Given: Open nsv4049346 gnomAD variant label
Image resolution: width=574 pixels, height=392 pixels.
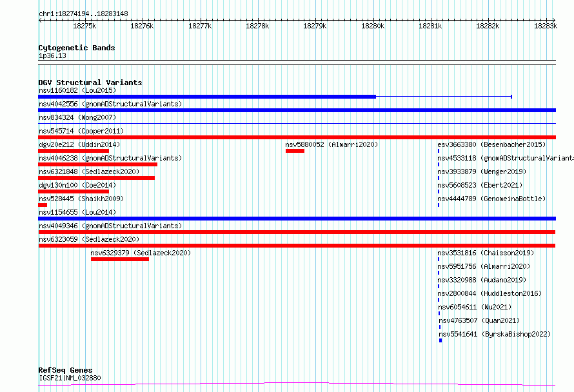Looking at the screenshot, I should 110,226.
